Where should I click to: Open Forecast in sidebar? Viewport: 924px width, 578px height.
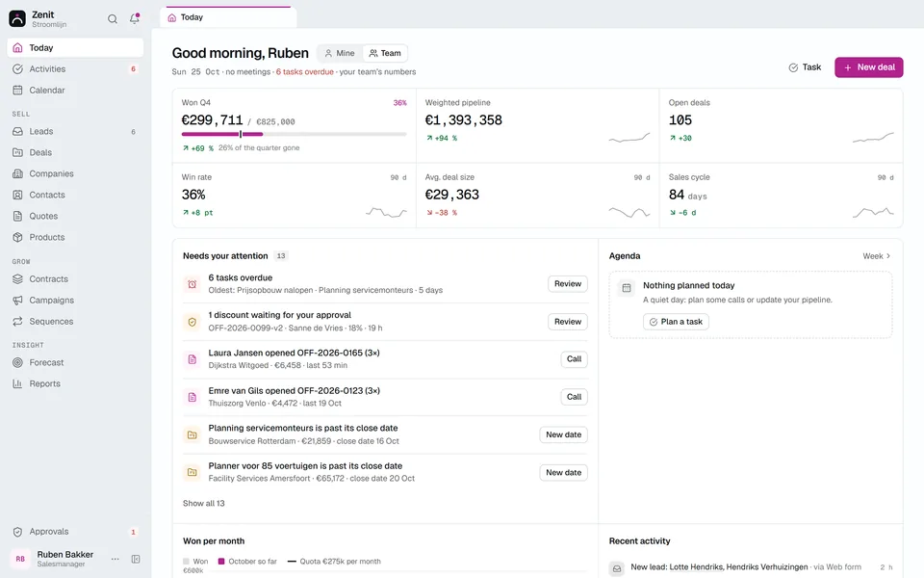coord(75,363)
